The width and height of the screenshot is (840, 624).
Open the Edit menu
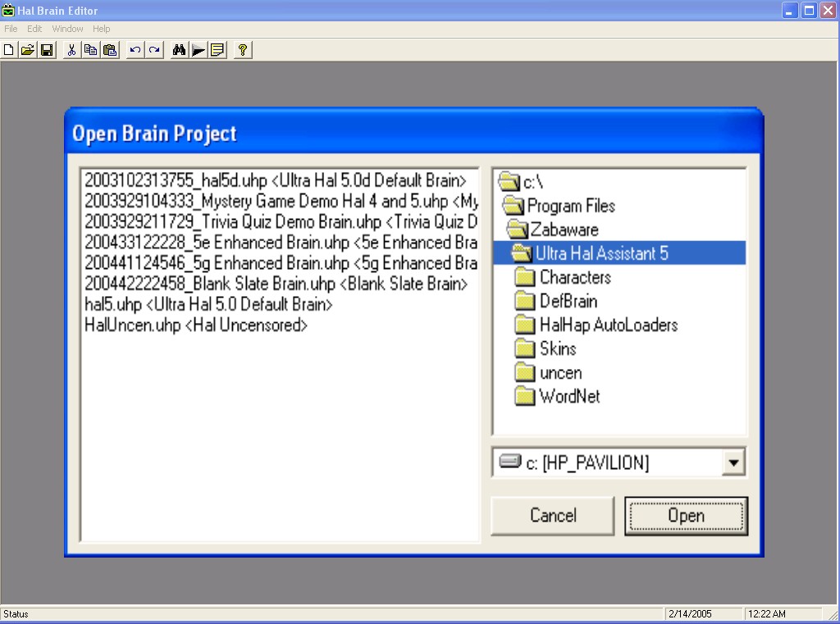[x=34, y=29]
